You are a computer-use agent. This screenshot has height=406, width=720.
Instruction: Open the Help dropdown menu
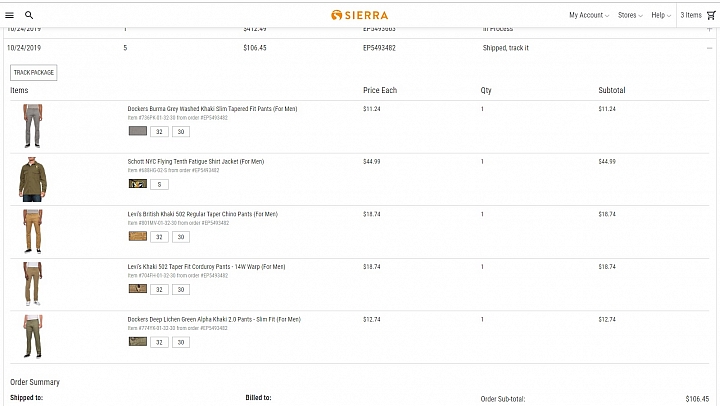point(661,15)
